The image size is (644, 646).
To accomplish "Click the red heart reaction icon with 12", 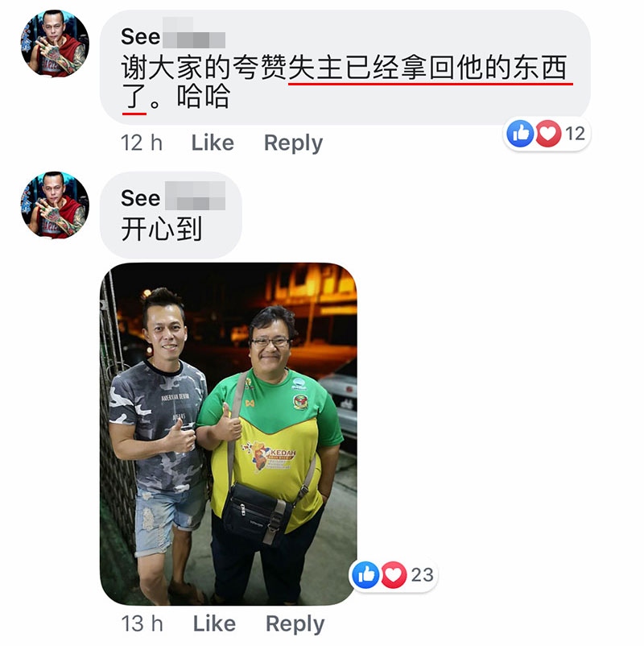I will 548,134.
